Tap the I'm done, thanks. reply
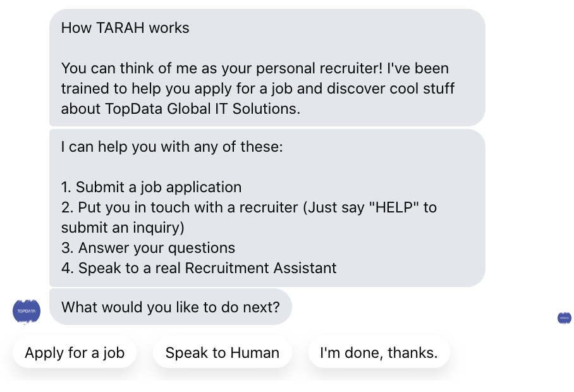Viewport: 574px width, 392px height. point(379,353)
